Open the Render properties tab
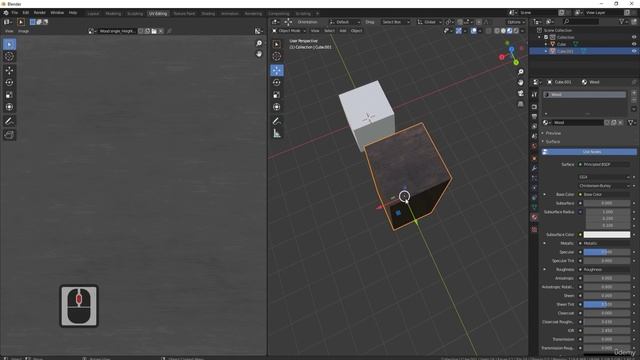Viewport: 640px width, 360px height. tap(534, 107)
